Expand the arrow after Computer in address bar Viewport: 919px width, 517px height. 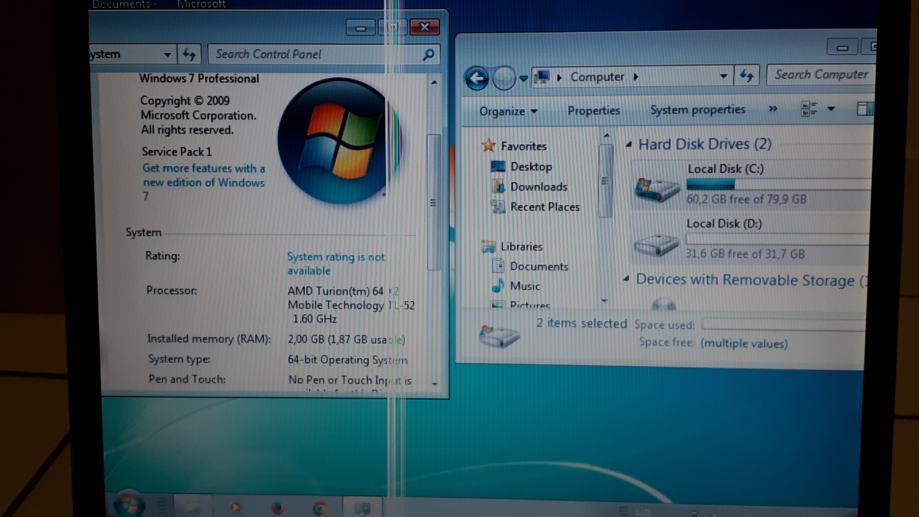[636, 77]
